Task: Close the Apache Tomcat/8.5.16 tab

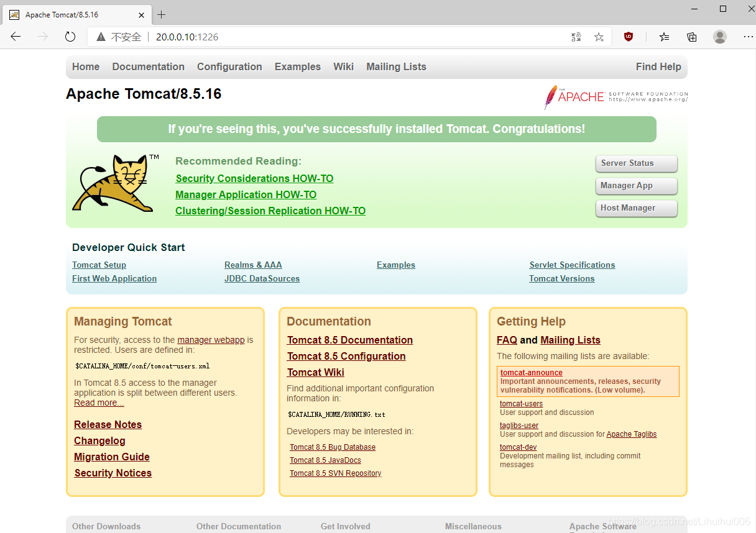Action: coord(141,14)
